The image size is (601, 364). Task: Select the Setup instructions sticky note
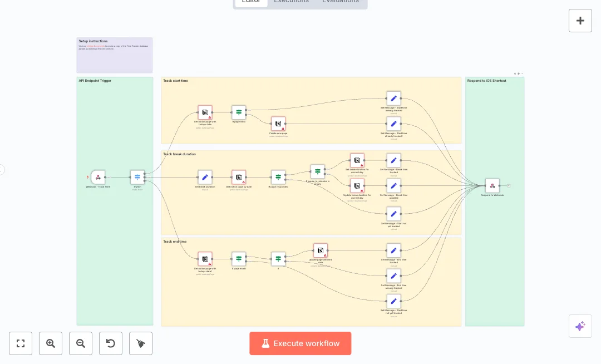pos(114,55)
